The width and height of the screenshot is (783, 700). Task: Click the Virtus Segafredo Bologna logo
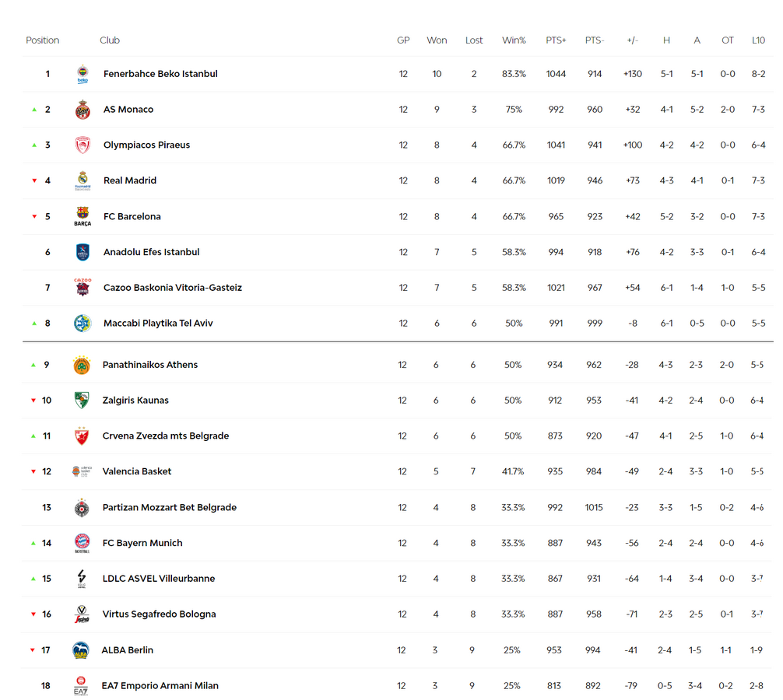(x=82, y=614)
